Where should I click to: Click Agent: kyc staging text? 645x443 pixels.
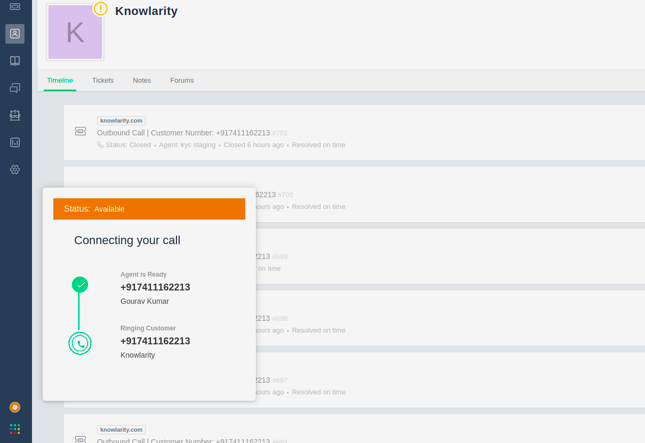tap(187, 145)
